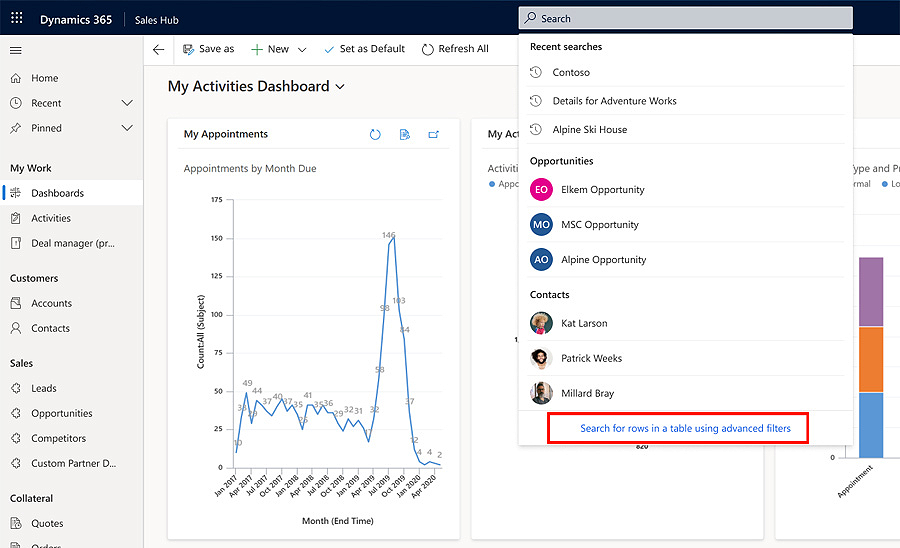
Task: Collapse the site map hamburger menu
Action: click(16, 50)
